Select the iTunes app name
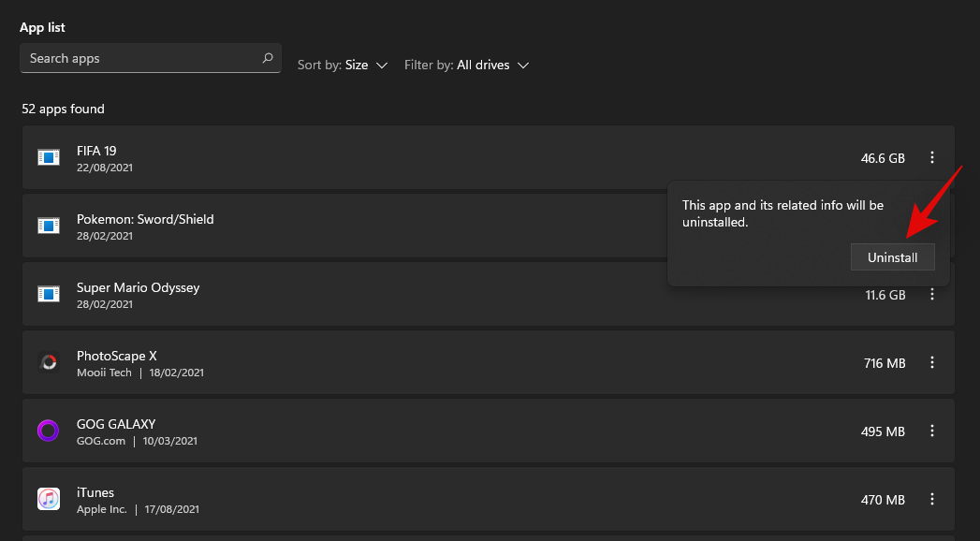This screenshot has height=541, width=980. coord(95,492)
